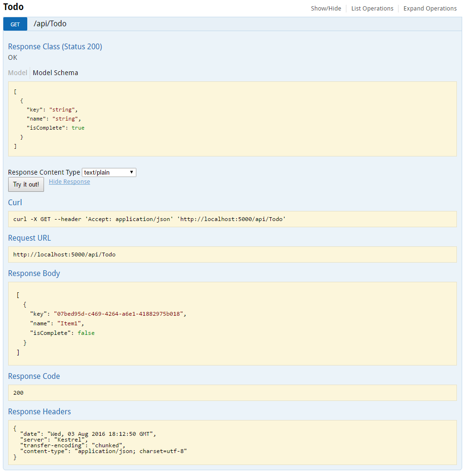Collapse operations via Show/Hide link
The height and width of the screenshot is (476, 466).
pos(326,8)
